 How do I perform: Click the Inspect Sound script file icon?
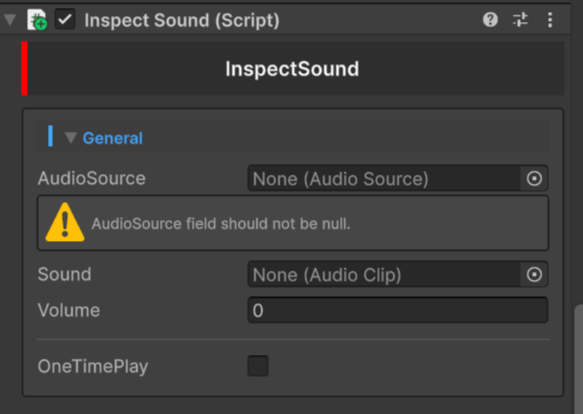pos(37,20)
